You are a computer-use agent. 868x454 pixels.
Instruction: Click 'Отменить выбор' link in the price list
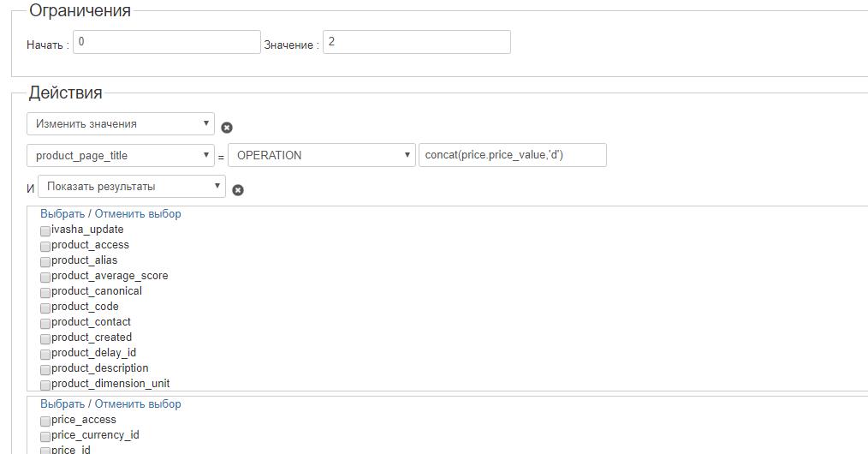[138, 404]
